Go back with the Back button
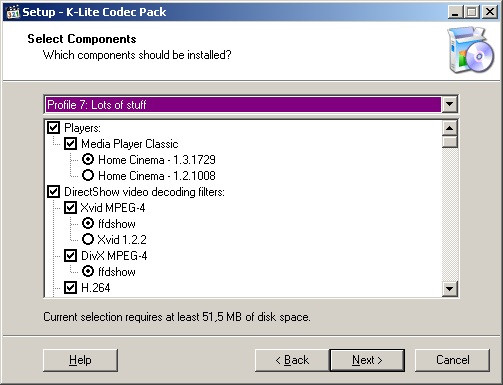This screenshot has height=385, width=503. pos(292,360)
